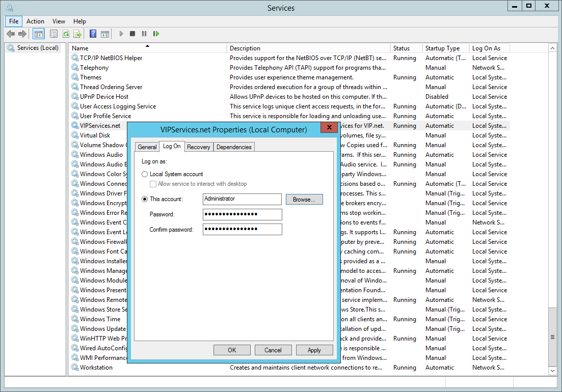Click the gear icon beside Themes
Viewport: 562px width, 392px height.
pyautogui.click(x=74, y=77)
